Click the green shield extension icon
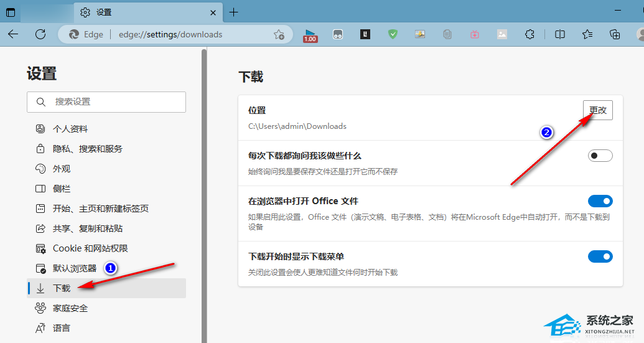 393,34
